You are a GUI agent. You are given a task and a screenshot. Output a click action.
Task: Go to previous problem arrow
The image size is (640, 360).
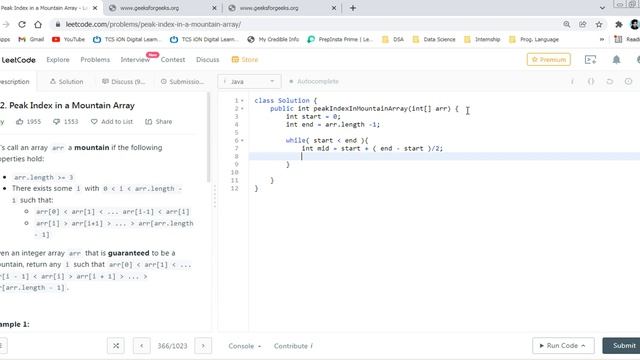[x=142, y=346]
